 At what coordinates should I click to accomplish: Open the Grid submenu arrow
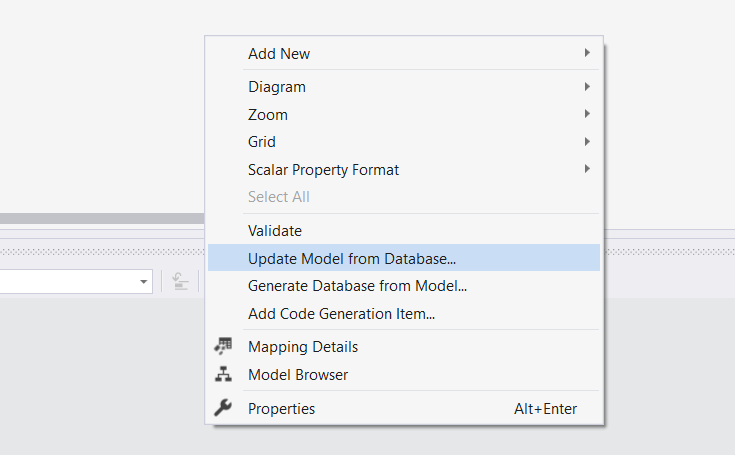pyautogui.click(x=587, y=142)
